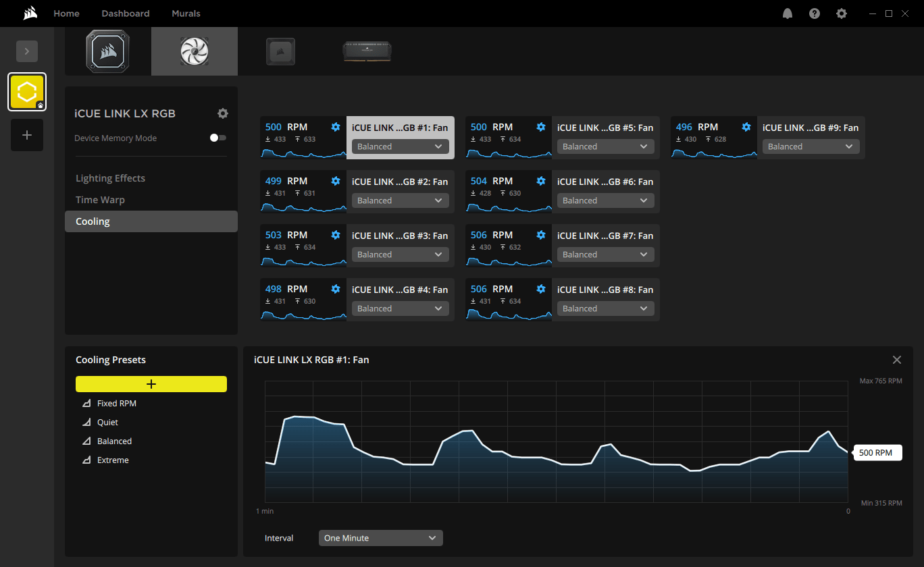Open the notifications bell icon

pos(788,13)
